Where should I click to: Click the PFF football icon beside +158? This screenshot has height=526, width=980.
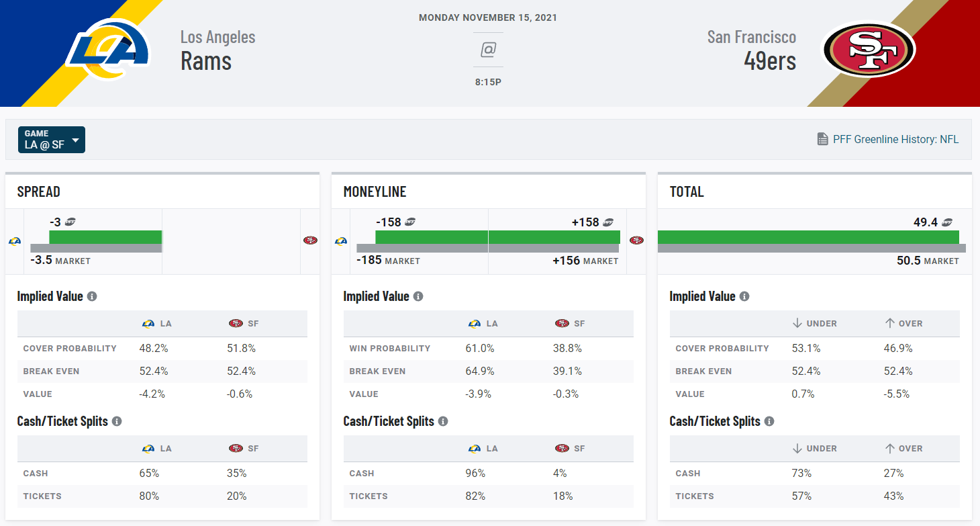609,222
